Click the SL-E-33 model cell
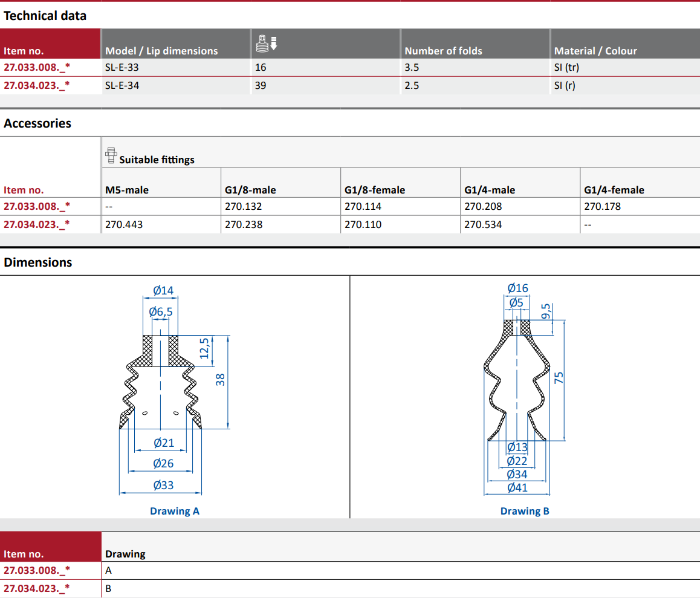700x598 pixels. coord(122,68)
